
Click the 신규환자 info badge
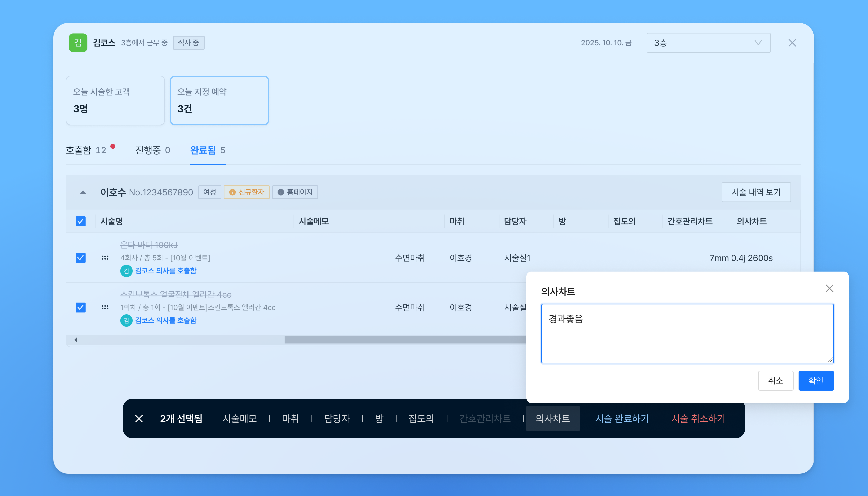click(247, 192)
